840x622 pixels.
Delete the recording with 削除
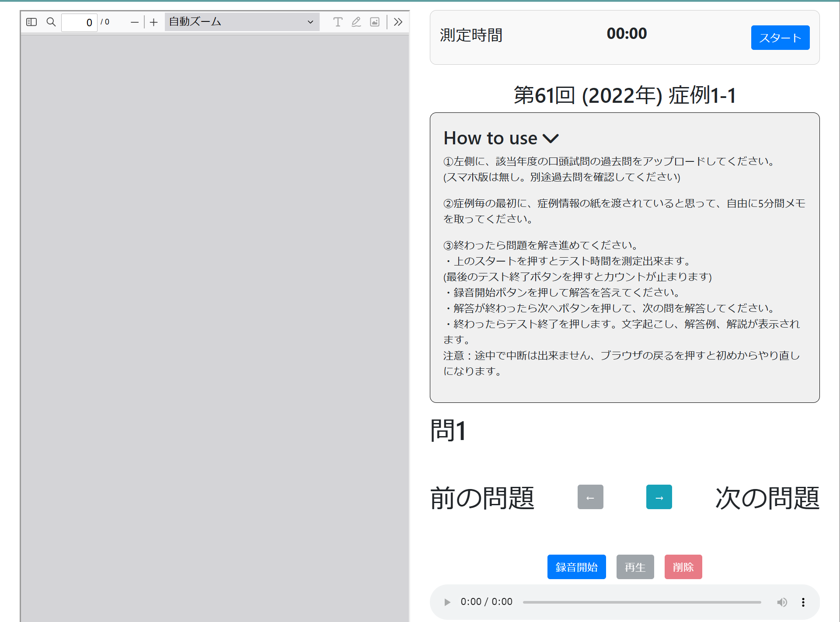pos(683,566)
